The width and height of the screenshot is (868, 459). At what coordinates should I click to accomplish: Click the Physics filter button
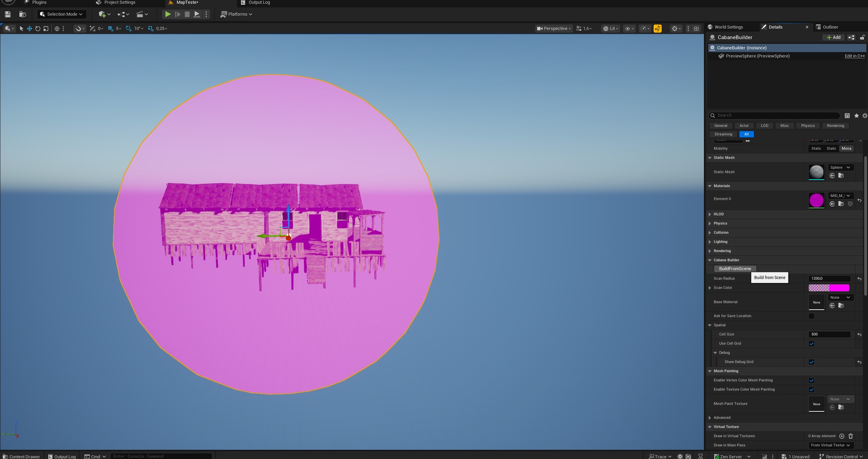pos(808,126)
